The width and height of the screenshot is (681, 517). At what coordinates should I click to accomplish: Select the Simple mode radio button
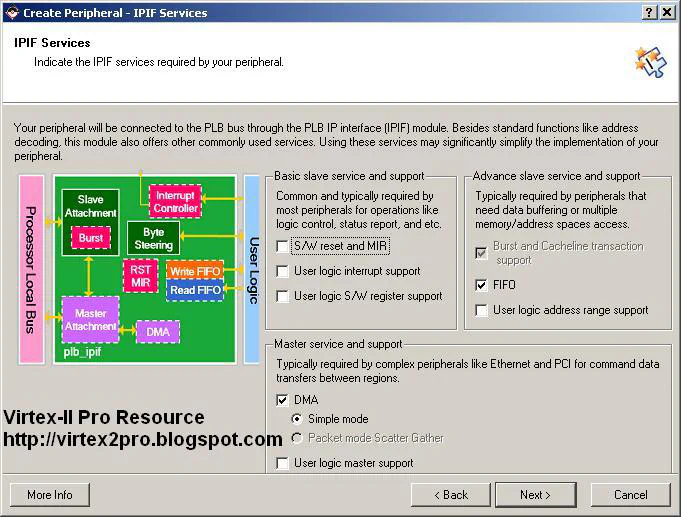click(298, 419)
